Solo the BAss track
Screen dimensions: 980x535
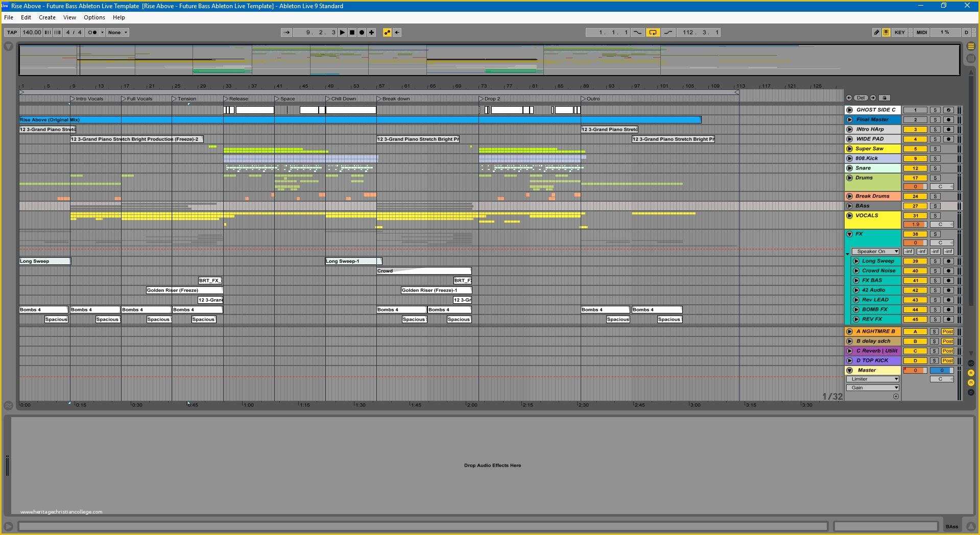tap(935, 206)
